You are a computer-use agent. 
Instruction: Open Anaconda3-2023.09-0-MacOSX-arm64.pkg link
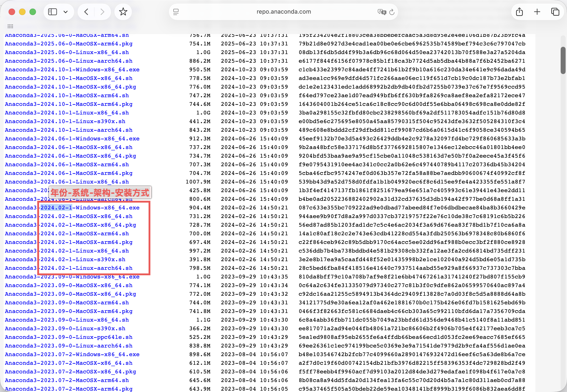point(69,311)
